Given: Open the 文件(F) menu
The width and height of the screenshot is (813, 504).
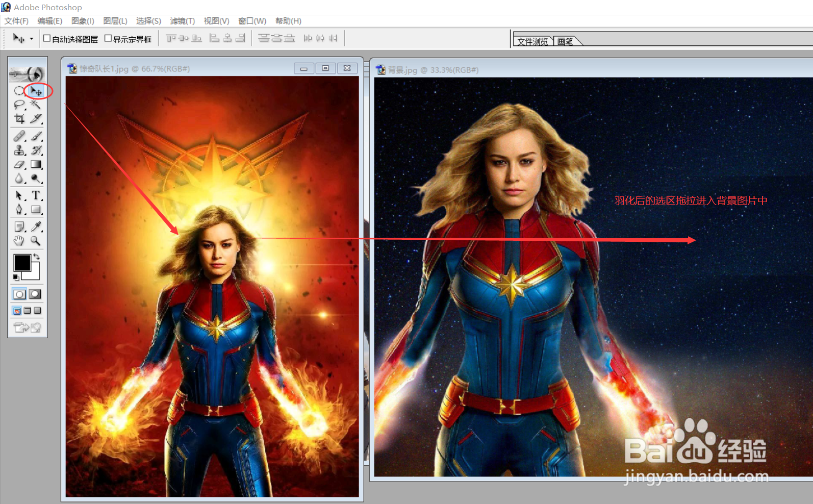Looking at the screenshot, I should [16, 21].
